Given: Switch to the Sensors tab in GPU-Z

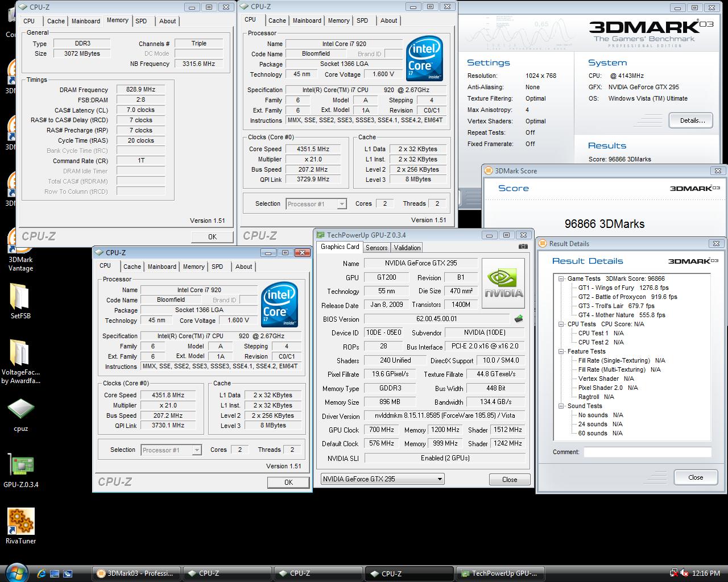Looking at the screenshot, I should 377,247.
